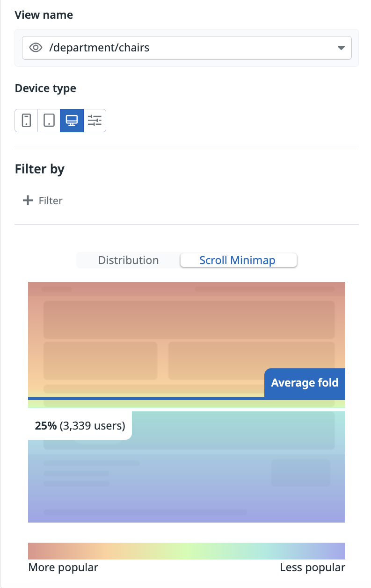This screenshot has height=588, width=371.
Task: Click the Average fold label
Action: tap(305, 383)
